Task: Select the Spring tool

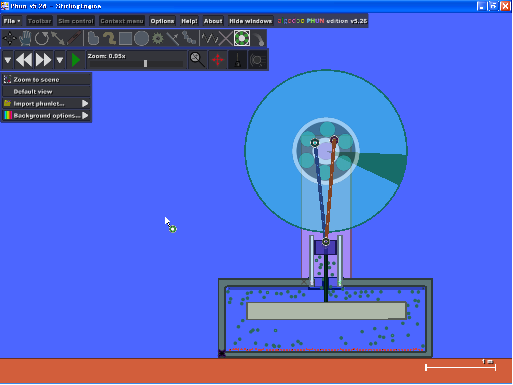Action: (209, 39)
